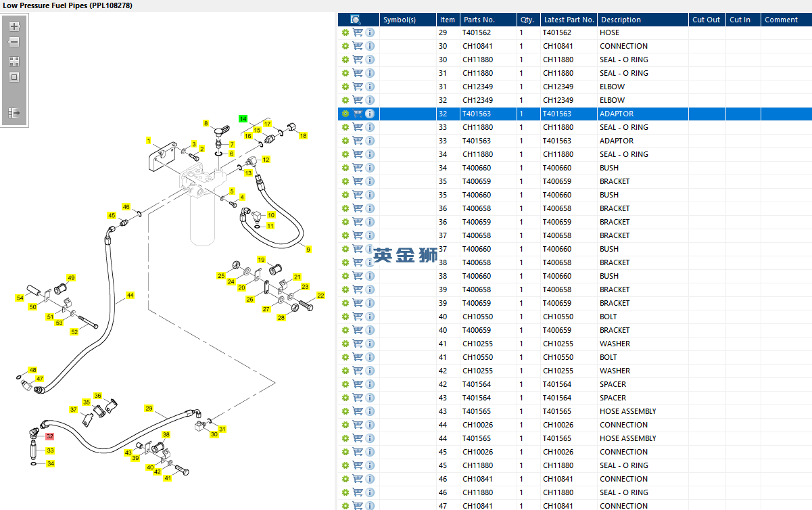Open info for item 40 CH10550 BOLT

(370, 317)
